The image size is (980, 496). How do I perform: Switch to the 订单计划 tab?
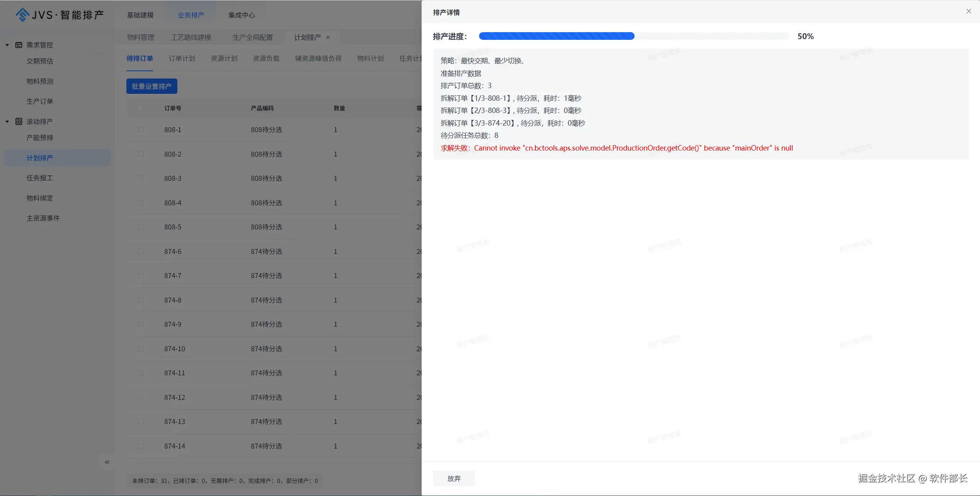click(x=182, y=58)
